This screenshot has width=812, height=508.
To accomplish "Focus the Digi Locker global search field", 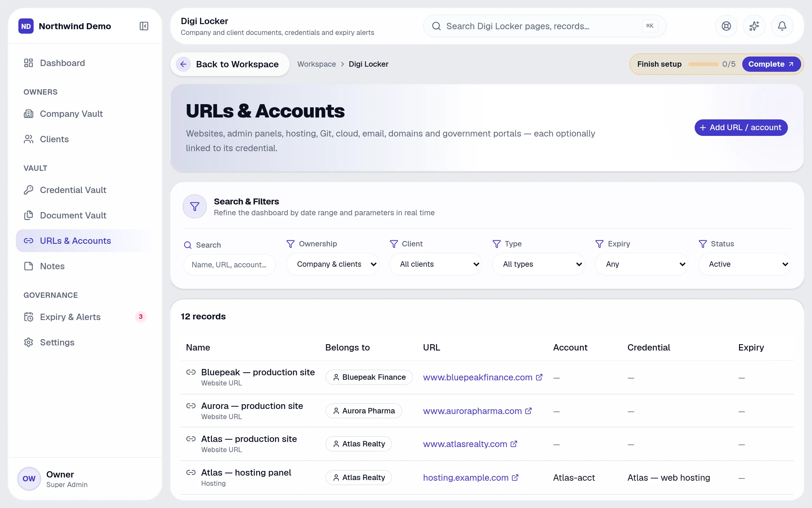I will coord(544,26).
